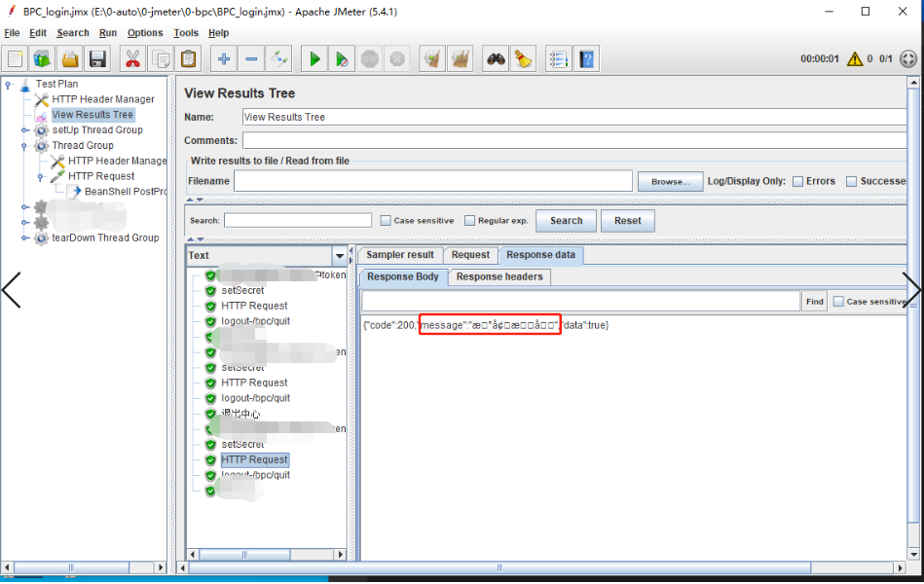Collapse the Thread Group node
Image resolution: width=924 pixels, height=584 pixels.
coord(24,146)
